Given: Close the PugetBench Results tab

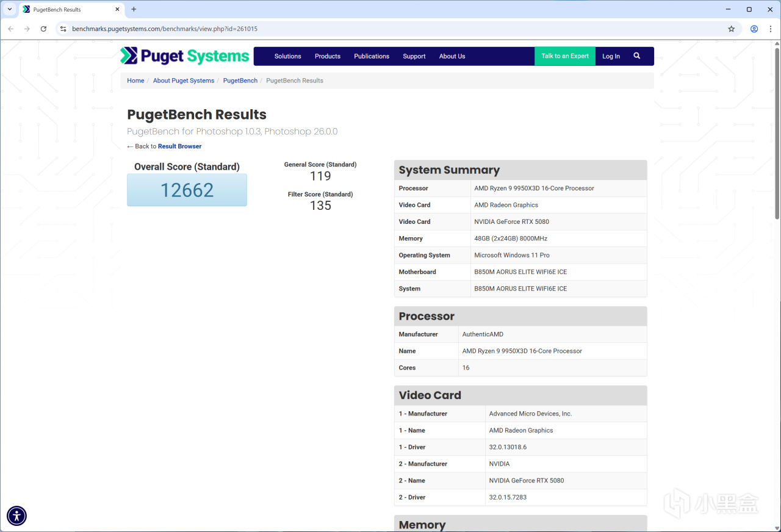Looking at the screenshot, I should (118, 9).
